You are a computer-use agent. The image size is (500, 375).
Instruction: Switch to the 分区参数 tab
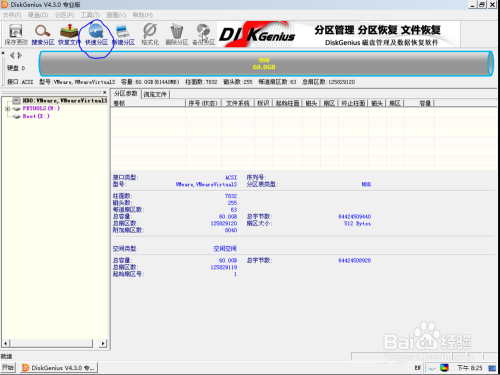click(126, 94)
